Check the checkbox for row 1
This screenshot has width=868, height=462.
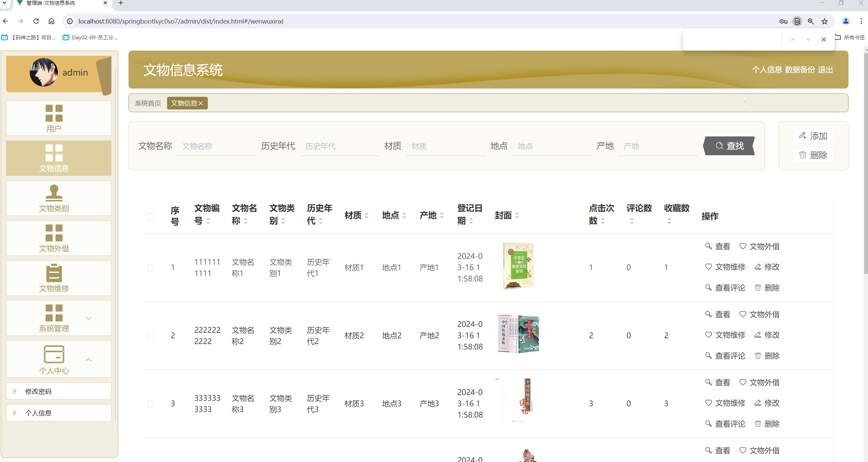(150, 268)
